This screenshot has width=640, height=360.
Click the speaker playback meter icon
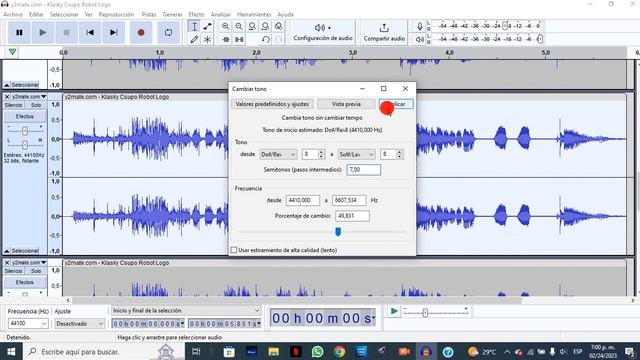[x=420, y=39]
